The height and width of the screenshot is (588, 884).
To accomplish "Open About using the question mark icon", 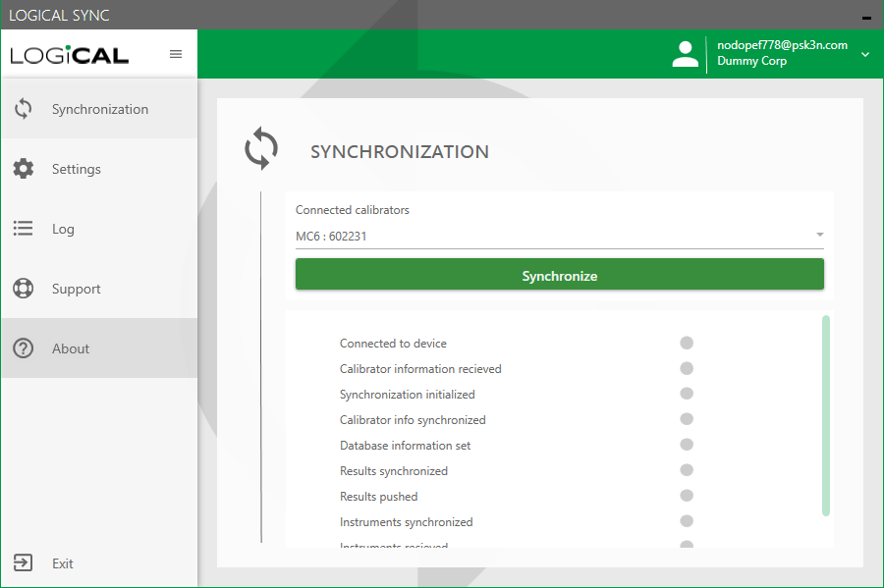I will pos(23,347).
